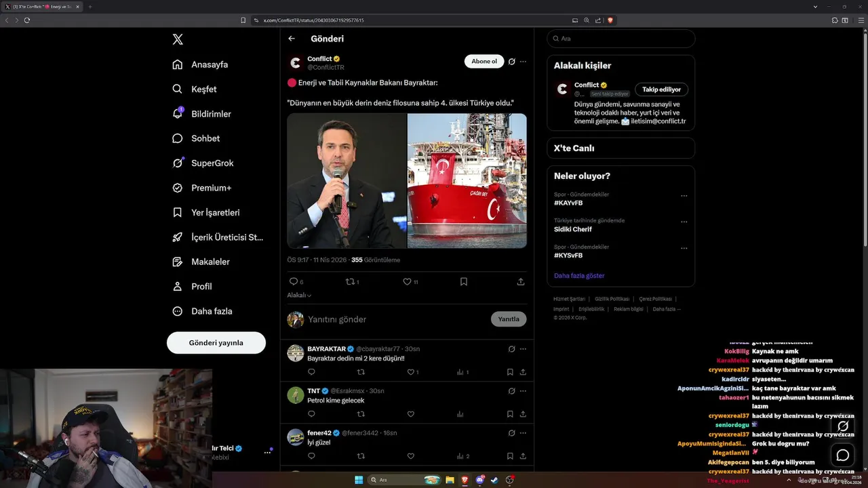Share the main Conflict post
The width and height of the screenshot is (868, 488).
coord(521,281)
